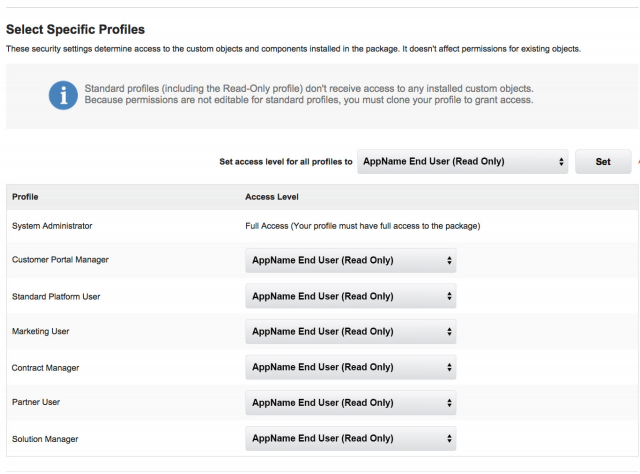The height and width of the screenshot is (474, 640).
Task: Select the System Administrator profile name
Action: pyautogui.click(x=52, y=226)
